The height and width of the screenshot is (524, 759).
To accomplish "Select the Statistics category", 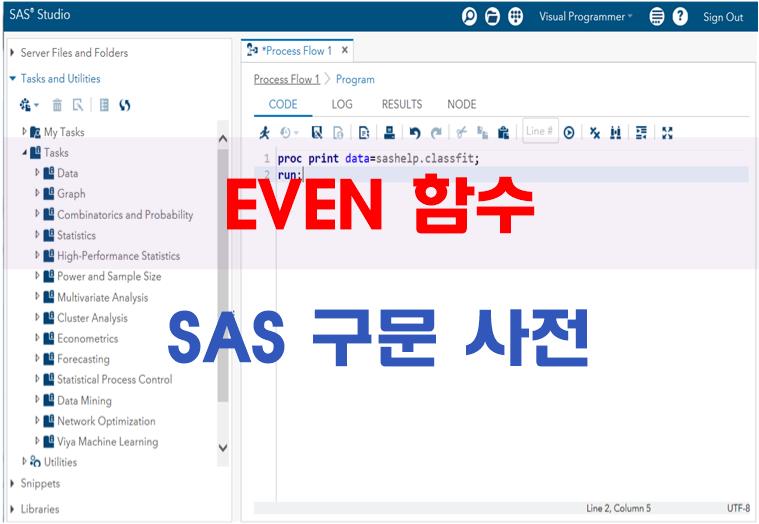I will [x=76, y=235].
